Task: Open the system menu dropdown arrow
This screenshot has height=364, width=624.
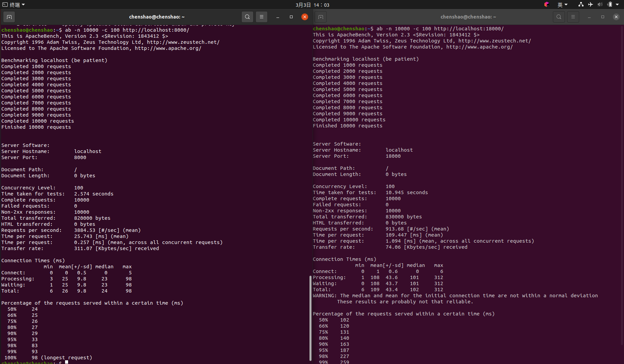Action: point(617,4)
